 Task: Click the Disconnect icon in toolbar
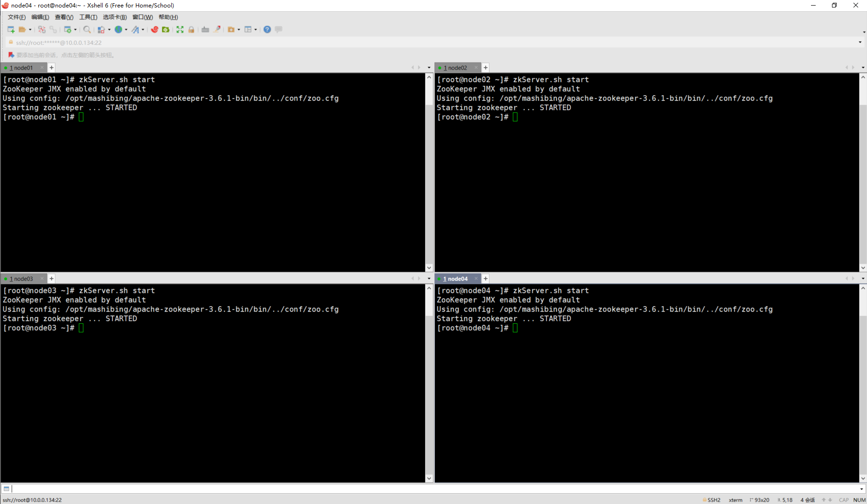(42, 29)
